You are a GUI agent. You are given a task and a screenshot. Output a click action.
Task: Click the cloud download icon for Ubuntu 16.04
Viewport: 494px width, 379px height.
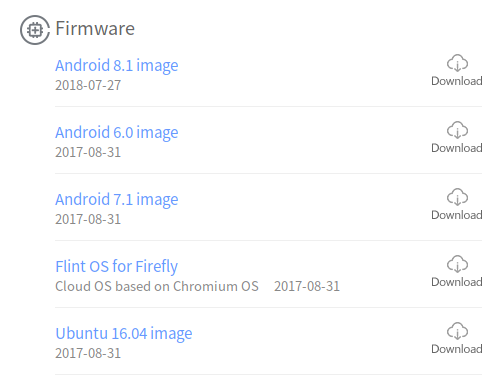pyautogui.click(x=457, y=331)
